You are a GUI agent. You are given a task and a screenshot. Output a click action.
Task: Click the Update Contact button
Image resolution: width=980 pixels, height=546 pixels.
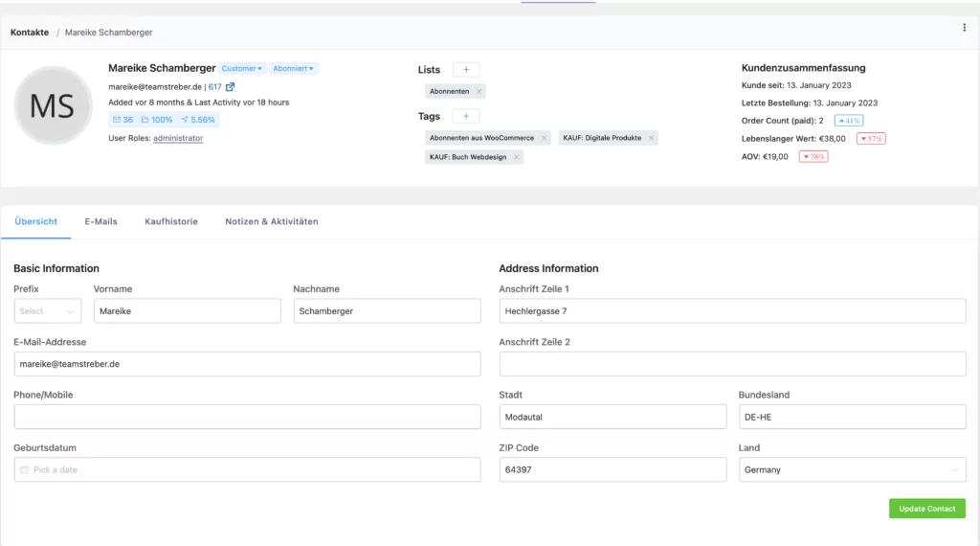[926, 509]
